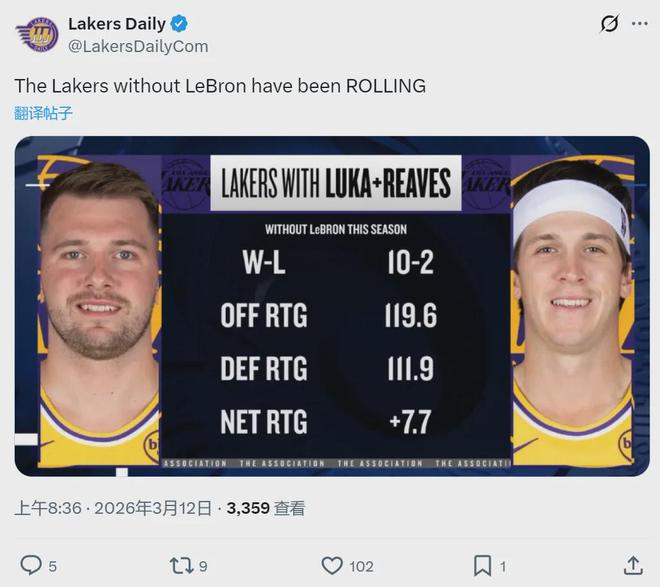660x587 pixels.
Task: Bookmark the post with the bookmark icon
Action: point(482,565)
